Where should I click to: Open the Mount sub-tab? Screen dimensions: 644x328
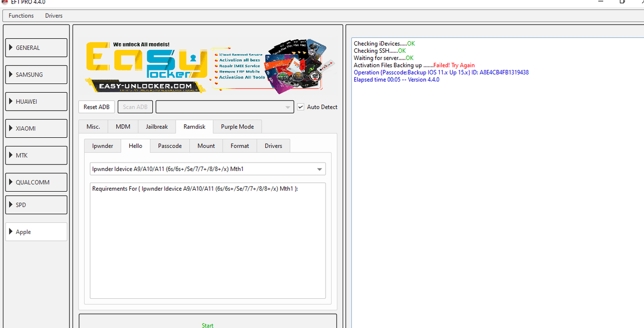point(206,146)
